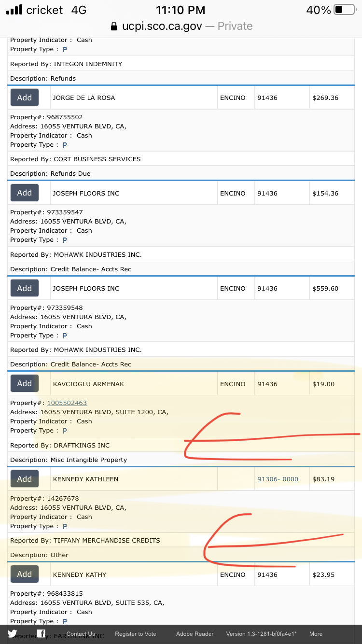Select Reported By: TIFFANY MERCHANDISE CREDITS
The width and height of the screenshot is (362, 644).
click(85, 541)
